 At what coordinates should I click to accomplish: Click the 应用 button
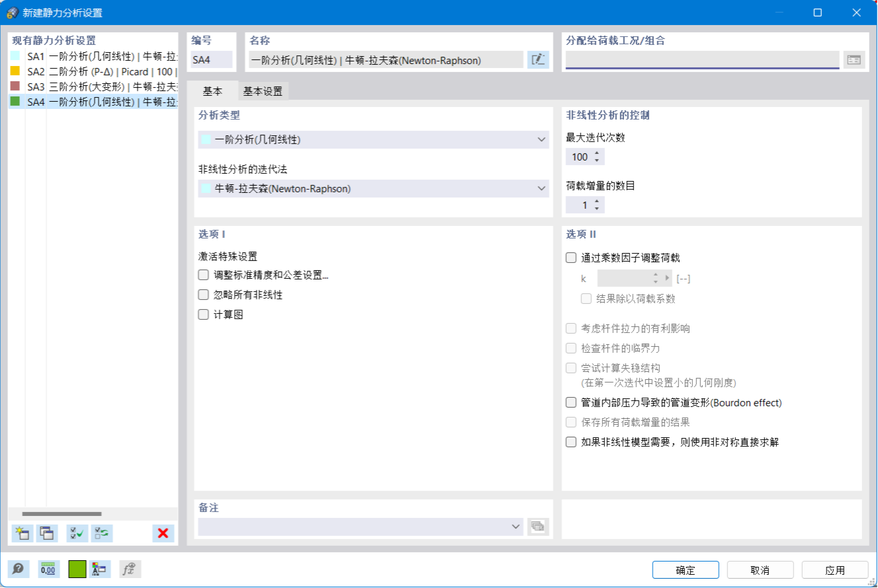click(835, 570)
